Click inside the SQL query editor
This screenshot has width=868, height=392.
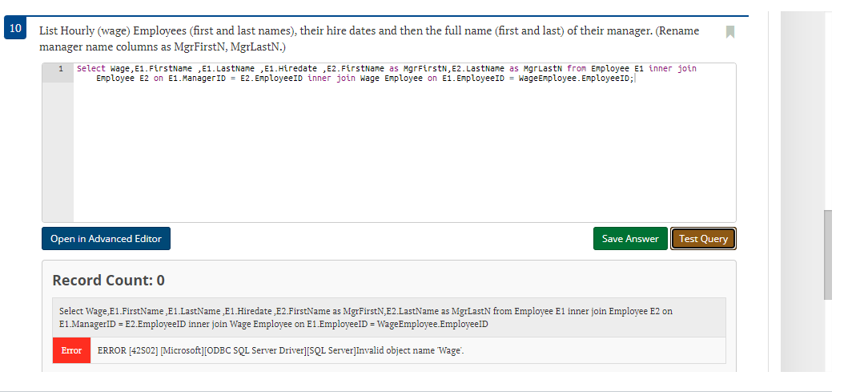404,143
